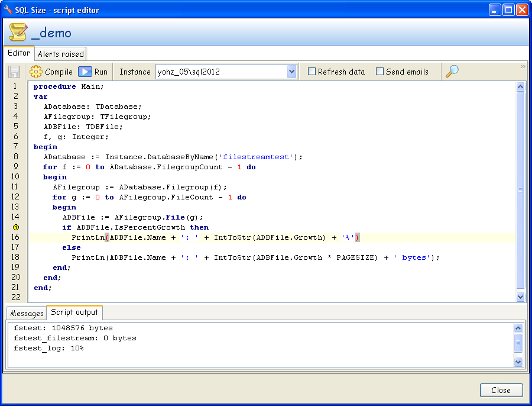
Task: Click the scroll pencil icon beside _demo
Action: pos(18,32)
